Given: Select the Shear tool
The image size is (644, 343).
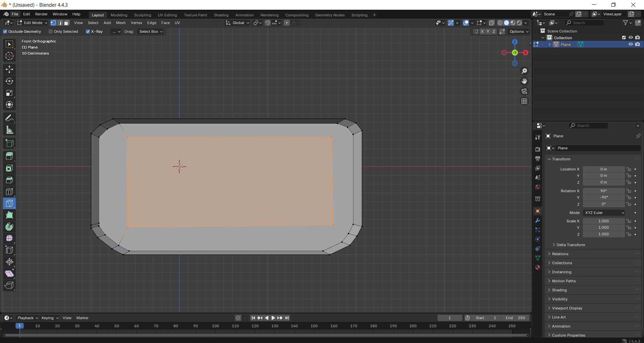Looking at the screenshot, I should 9,274.
